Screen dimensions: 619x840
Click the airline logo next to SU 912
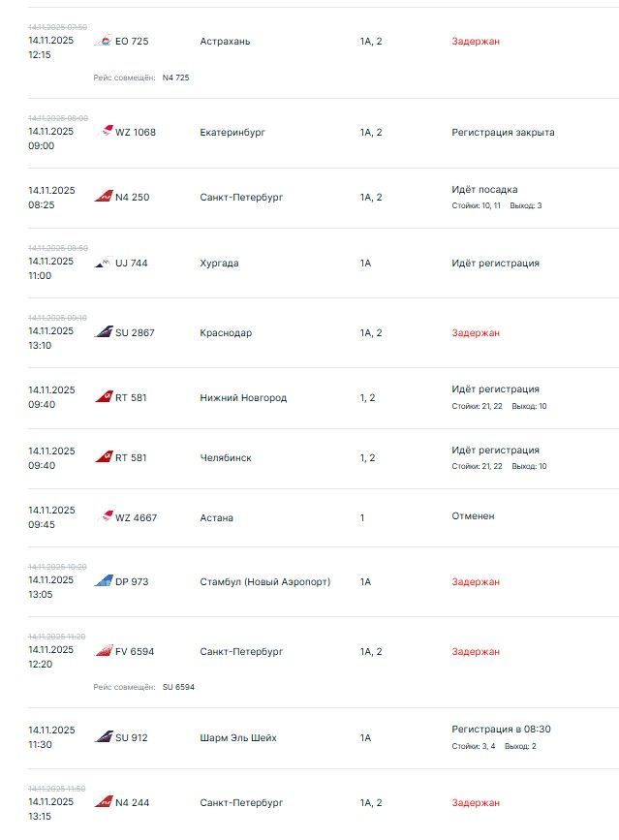(103, 737)
